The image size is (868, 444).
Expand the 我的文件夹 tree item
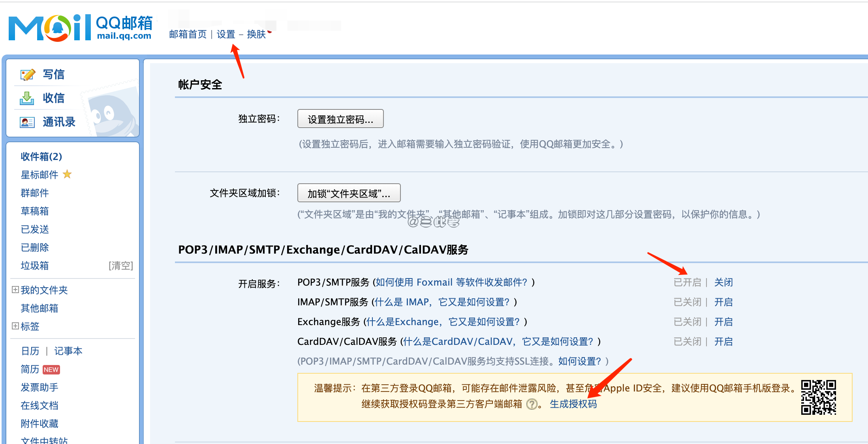click(x=15, y=290)
